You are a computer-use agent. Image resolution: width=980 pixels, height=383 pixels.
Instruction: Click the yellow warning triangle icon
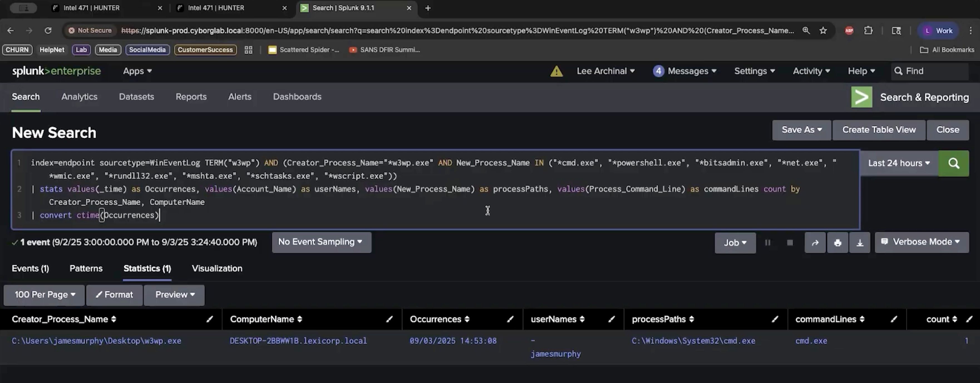[556, 71]
